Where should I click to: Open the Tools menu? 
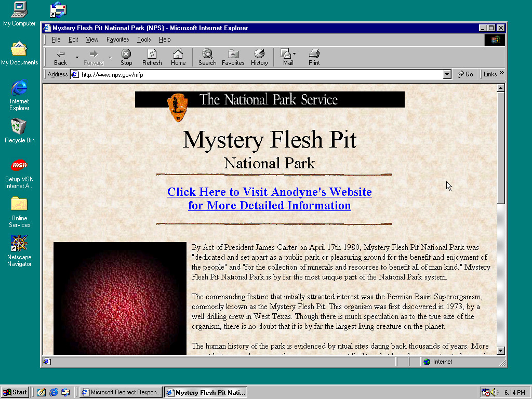[x=144, y=39]
